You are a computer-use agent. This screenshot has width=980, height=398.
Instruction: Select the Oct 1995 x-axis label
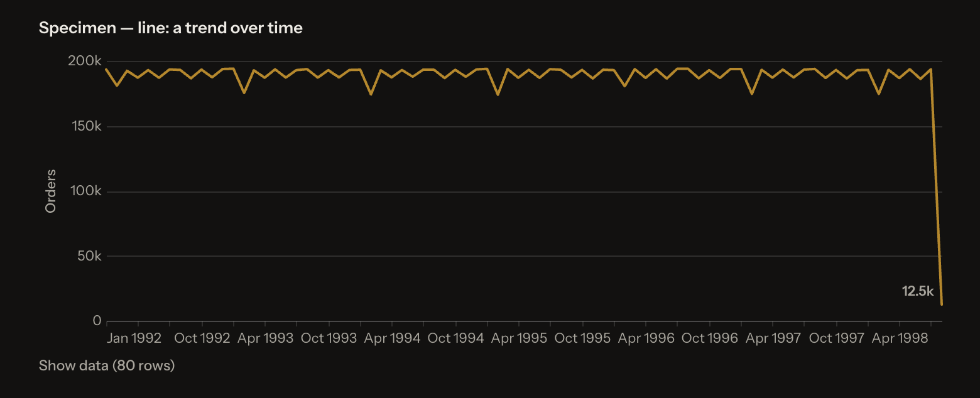click(x=582, y=338)
